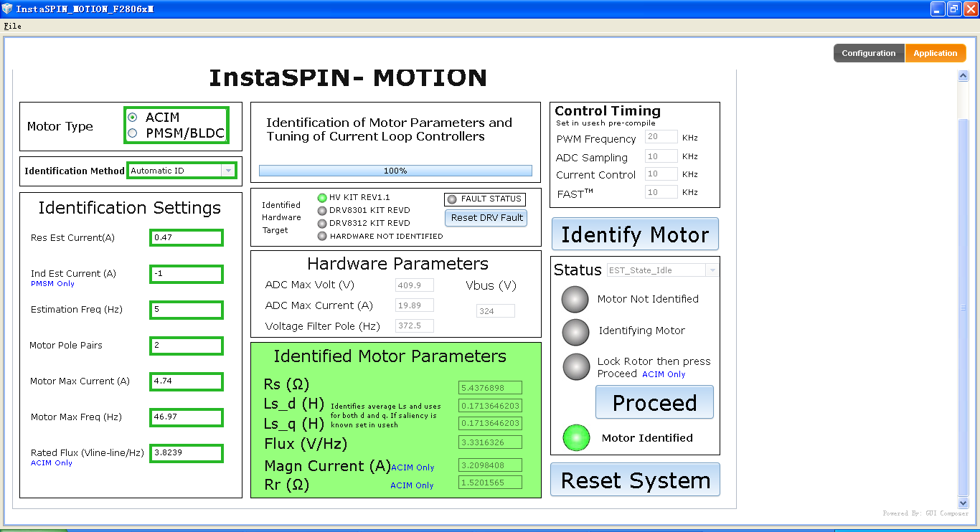Switch to the Application tab
The height and width of the screenshot is (532, 980).
tap(936, 53)
